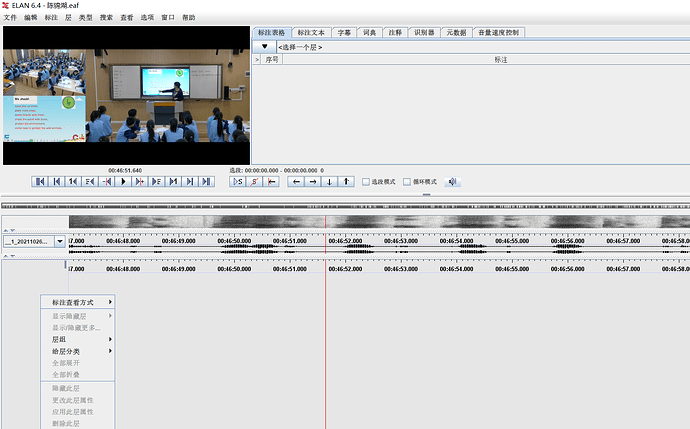Open the waveform audio file dropdown
690x429 pixels.
click(60, 241)
